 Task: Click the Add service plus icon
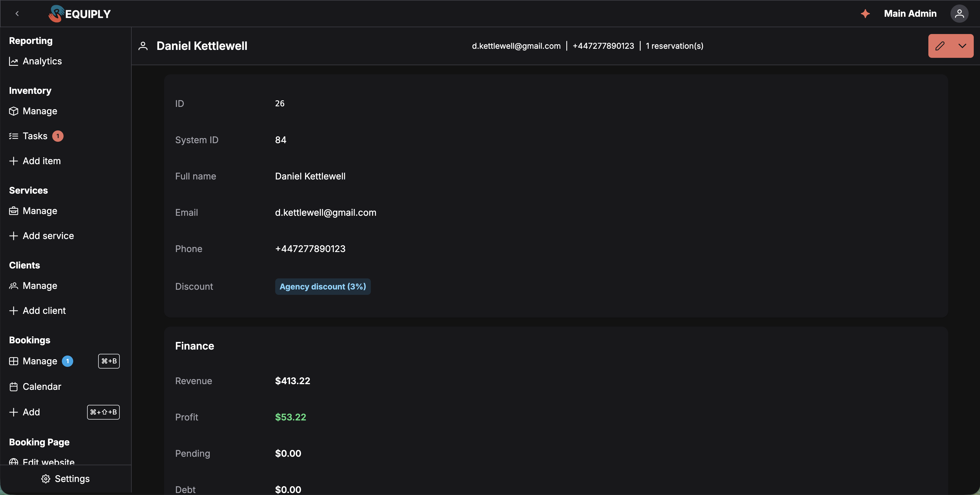(14, 236)
